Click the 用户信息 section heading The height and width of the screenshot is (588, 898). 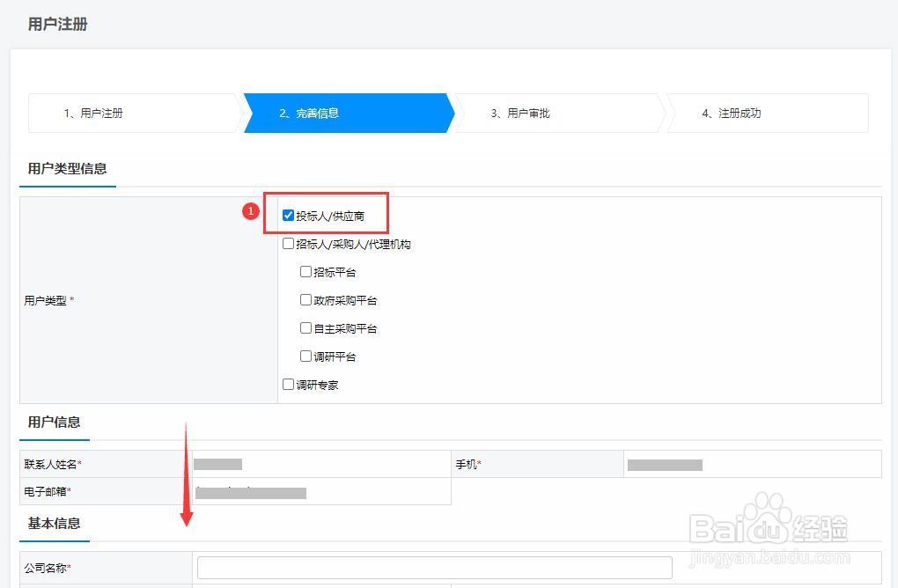[x=55, y=422]
